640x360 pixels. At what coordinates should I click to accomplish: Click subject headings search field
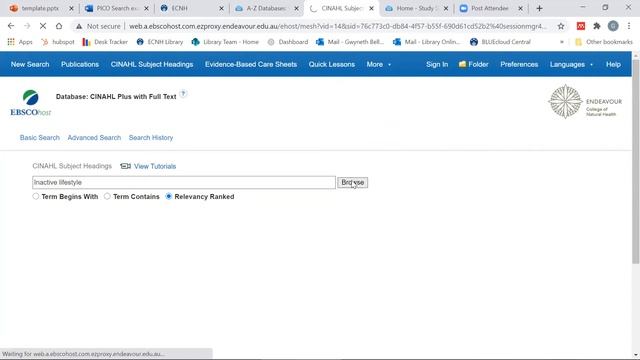[184, 182]
